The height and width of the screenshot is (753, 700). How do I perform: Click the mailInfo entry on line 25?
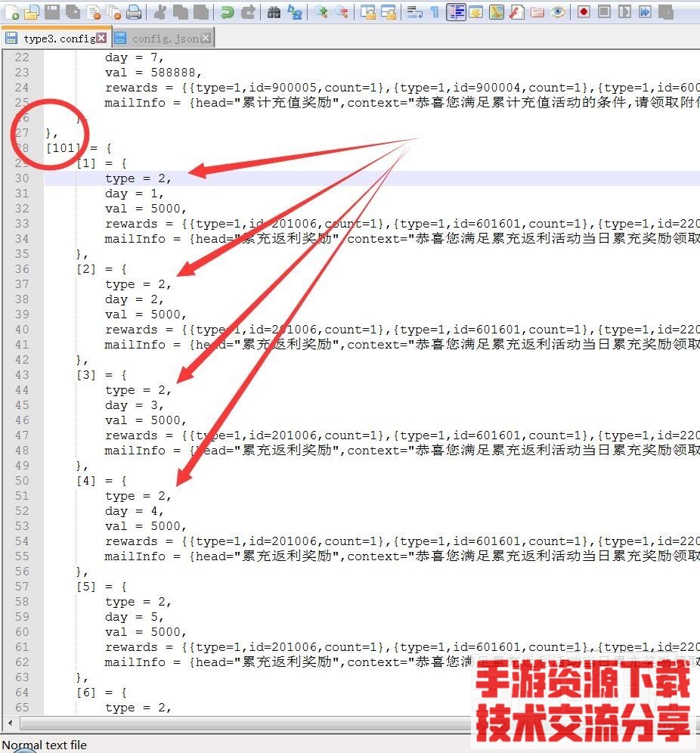[x=402, y=103]
